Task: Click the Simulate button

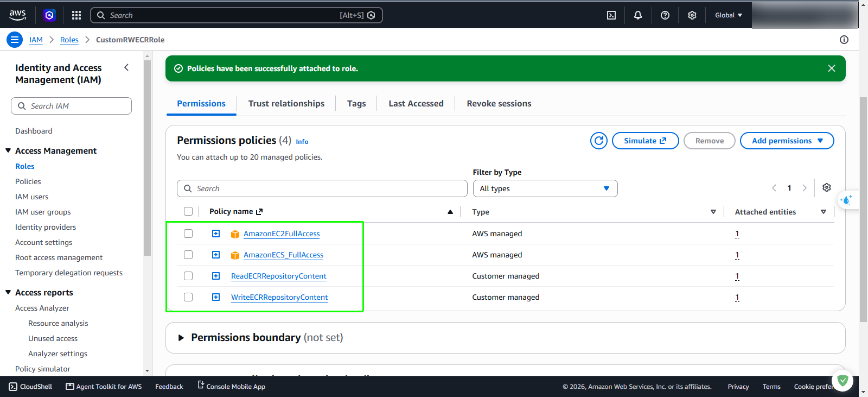Action: click(646, 141)
